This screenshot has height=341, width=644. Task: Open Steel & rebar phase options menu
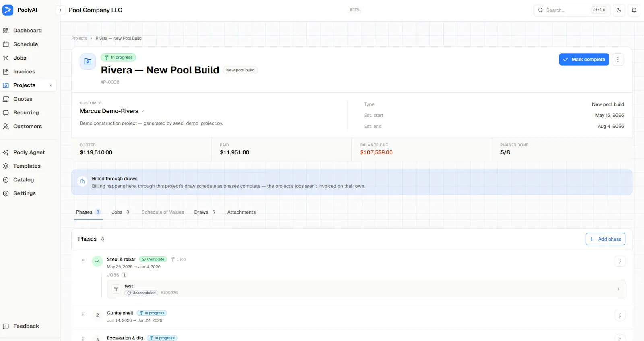(620, 261)
